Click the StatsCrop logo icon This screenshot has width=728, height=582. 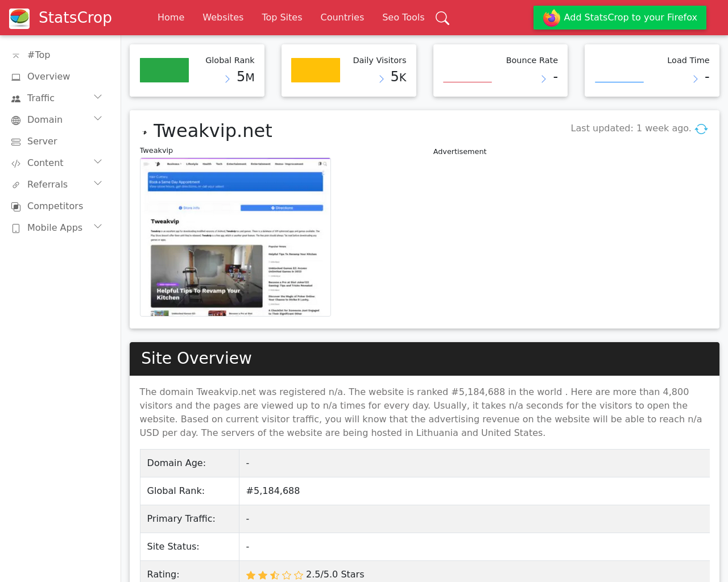[19, 18]
